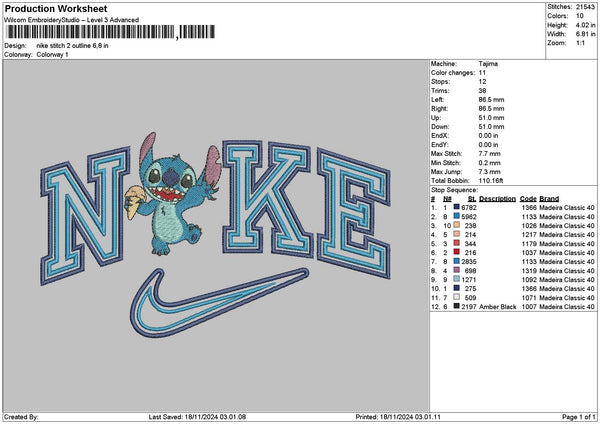The width and height of the screenshot is (600, 424).
Task: Click the purple swatch for code 1319
Action: (x=457, y=270)
